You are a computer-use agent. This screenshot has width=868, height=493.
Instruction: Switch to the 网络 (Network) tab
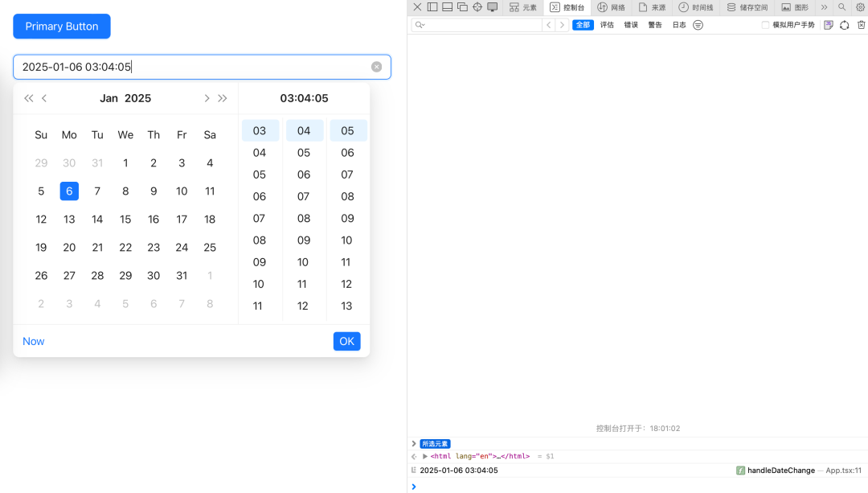612,7
